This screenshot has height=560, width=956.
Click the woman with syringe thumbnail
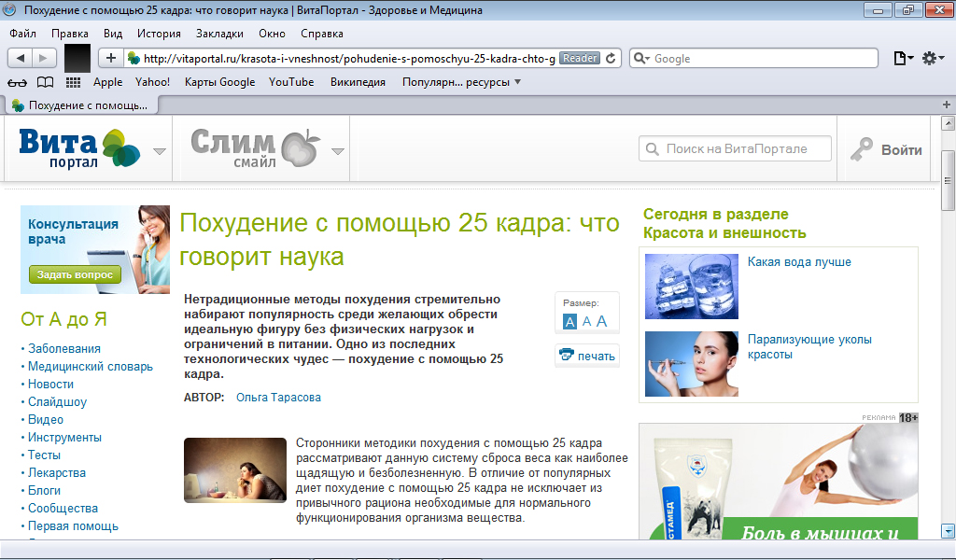pos(692,364)
